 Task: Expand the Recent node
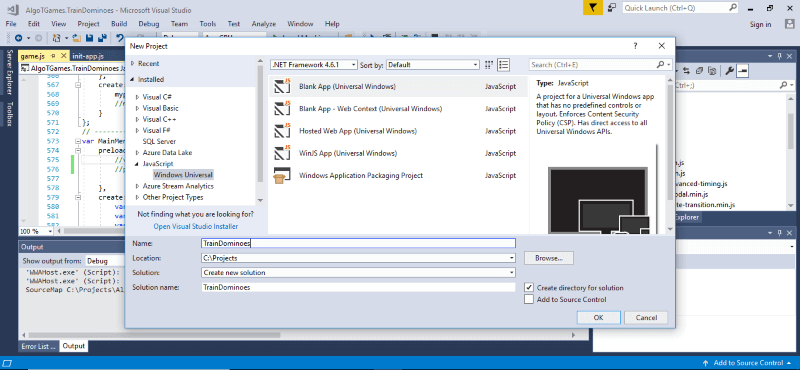coord(133,64)
